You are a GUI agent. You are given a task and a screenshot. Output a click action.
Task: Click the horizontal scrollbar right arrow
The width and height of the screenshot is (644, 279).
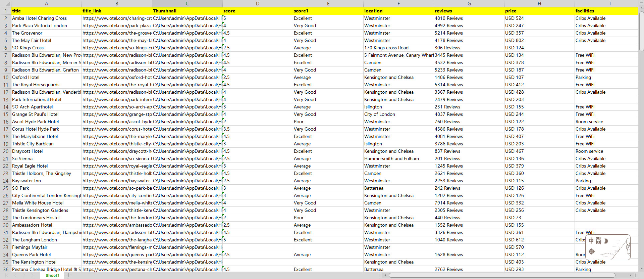(631, 275)
